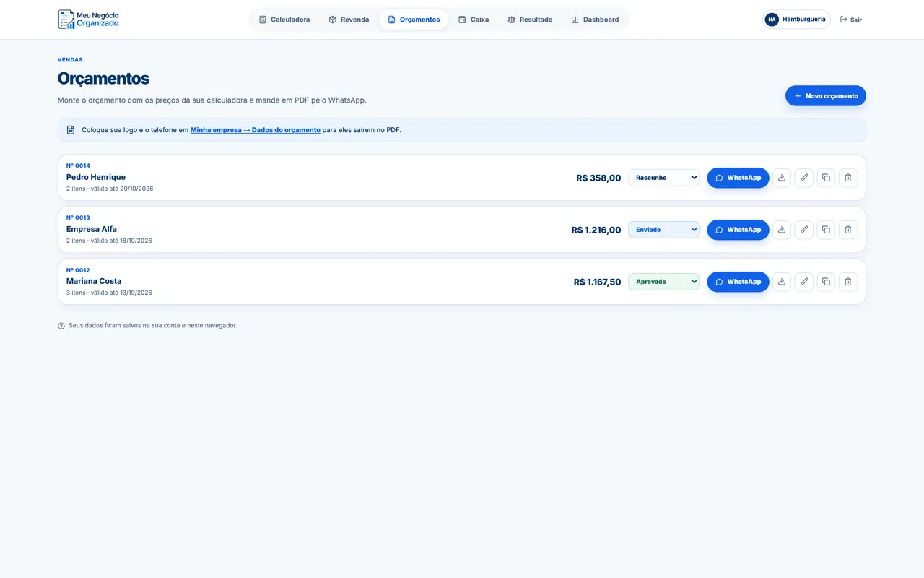Download PDF for Empresa Alfa quote
924x578 pixels.
click(782, 230)
